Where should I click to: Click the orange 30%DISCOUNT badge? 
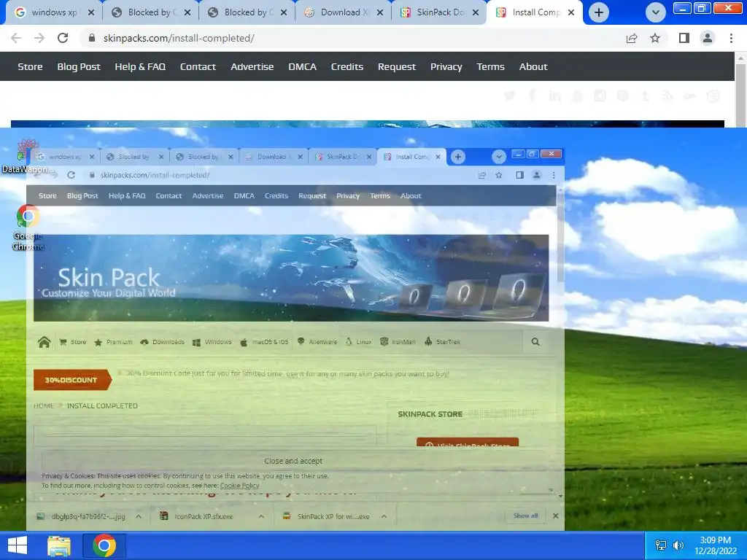coord(72,380)
